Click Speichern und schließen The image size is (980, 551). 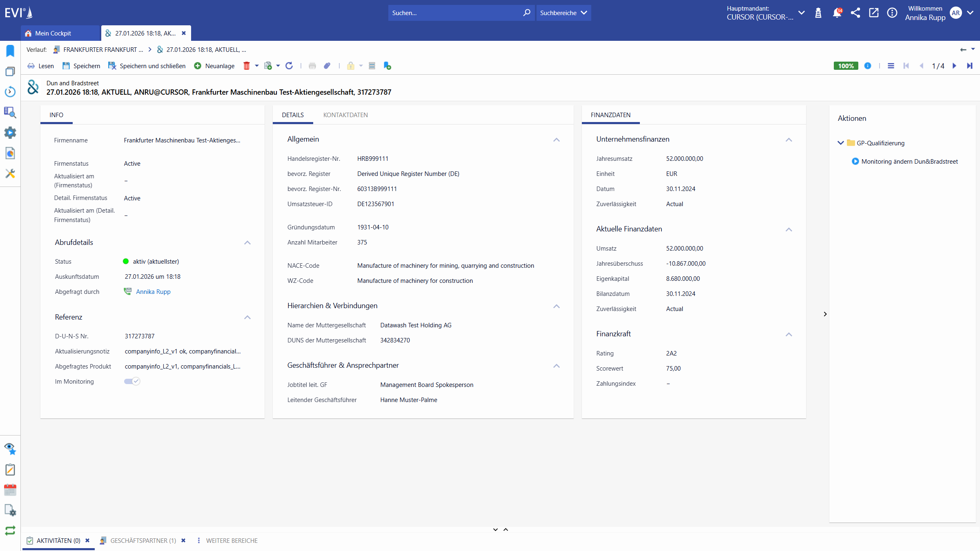coord(147,66)
